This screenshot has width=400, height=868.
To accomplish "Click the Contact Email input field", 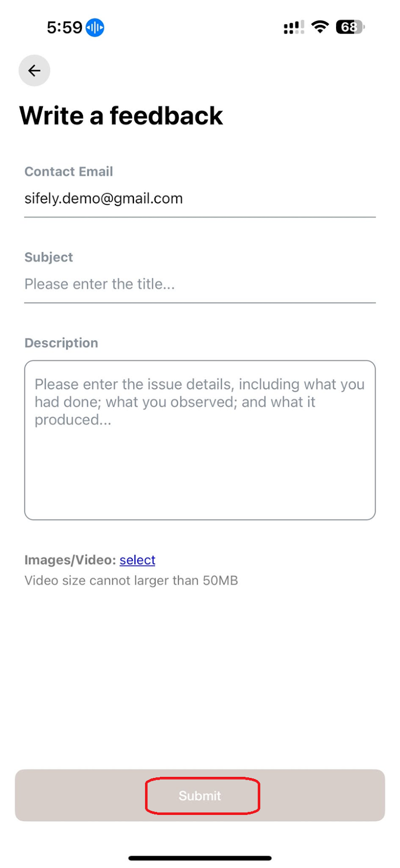I will (x=200, y=199).
